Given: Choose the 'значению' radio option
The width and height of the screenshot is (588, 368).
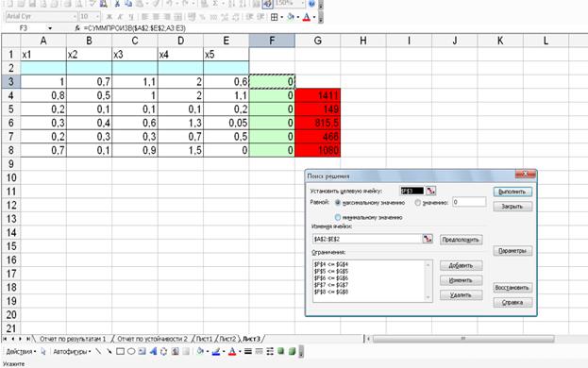Looking at the screenshot, I should point(418,203).
